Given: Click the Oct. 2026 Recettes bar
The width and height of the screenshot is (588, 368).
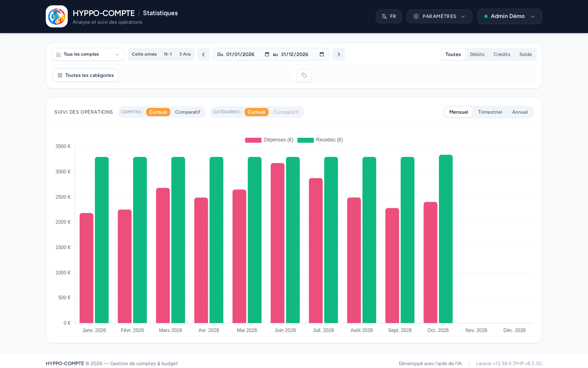Looking at the screenshot, I should (x=446, y=239).
